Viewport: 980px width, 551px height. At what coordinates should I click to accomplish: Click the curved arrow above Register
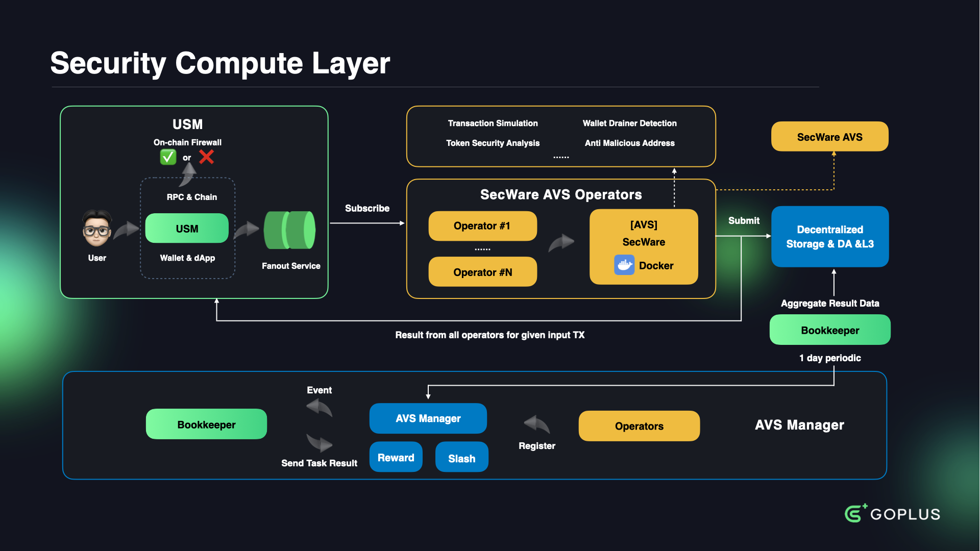pos(536,424)
